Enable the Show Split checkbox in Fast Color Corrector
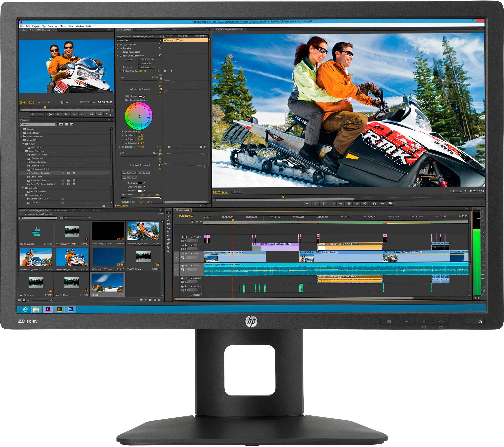The width and height of the screenshot is (504, 447). point(140,64)
